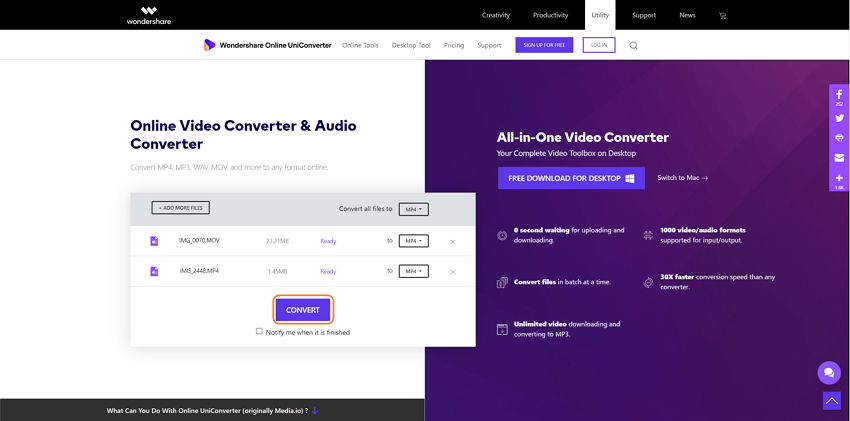
Task: Remove IMG_2448.MP4 from the list
Action: (x=452, y=272)
